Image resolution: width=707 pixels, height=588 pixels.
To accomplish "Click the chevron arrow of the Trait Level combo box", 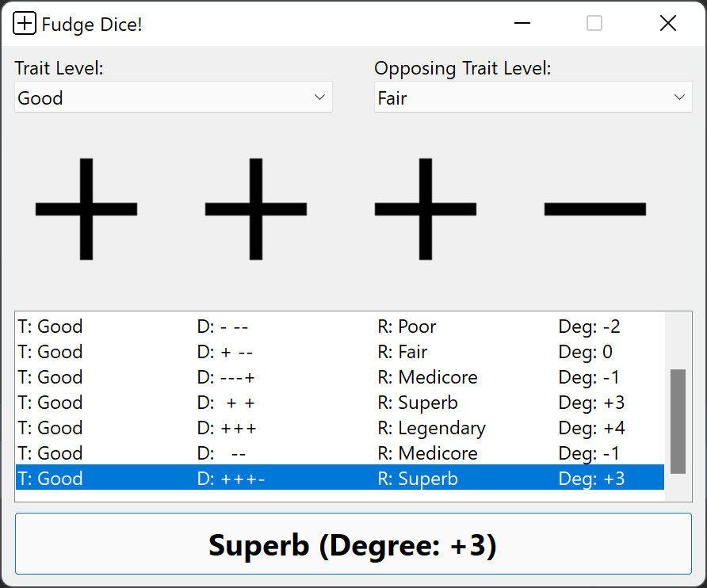I will click(319, 97).
